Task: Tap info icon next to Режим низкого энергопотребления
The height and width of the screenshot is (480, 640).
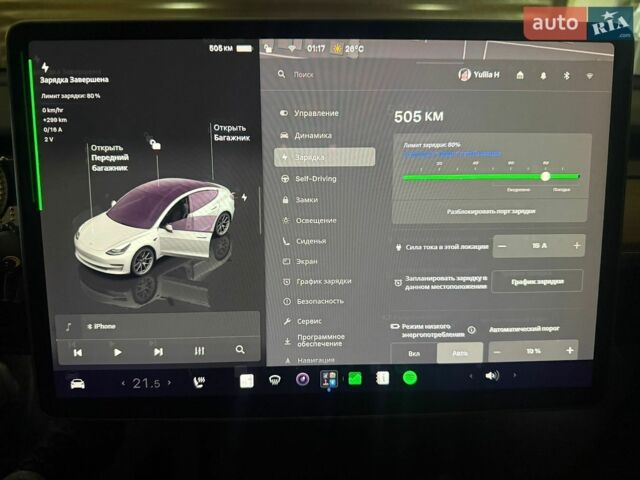Action: pos(471,330)
